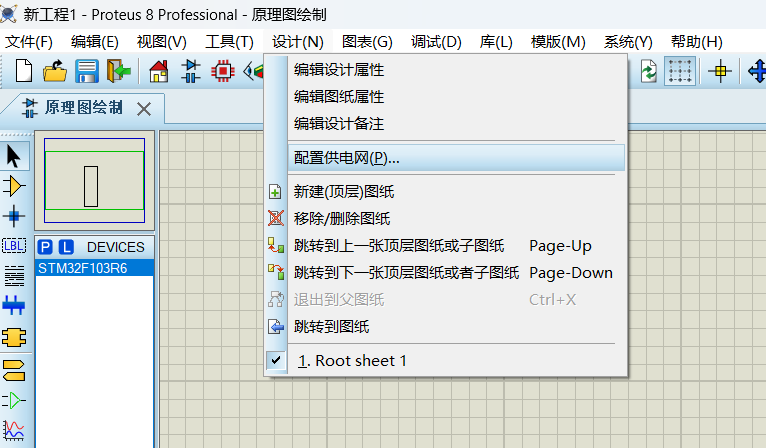Viewport: 766px width, 448px height.
Task: Open the 库(L) menu
Action: 496,42
